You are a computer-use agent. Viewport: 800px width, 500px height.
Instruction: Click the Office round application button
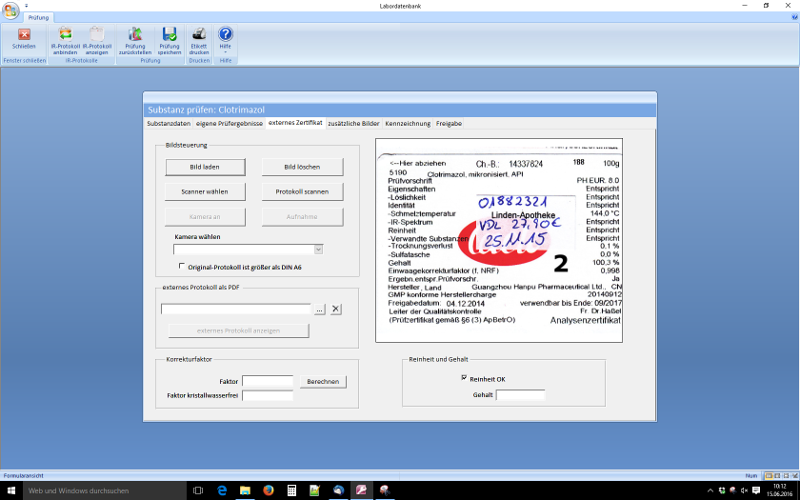(10, 10)
